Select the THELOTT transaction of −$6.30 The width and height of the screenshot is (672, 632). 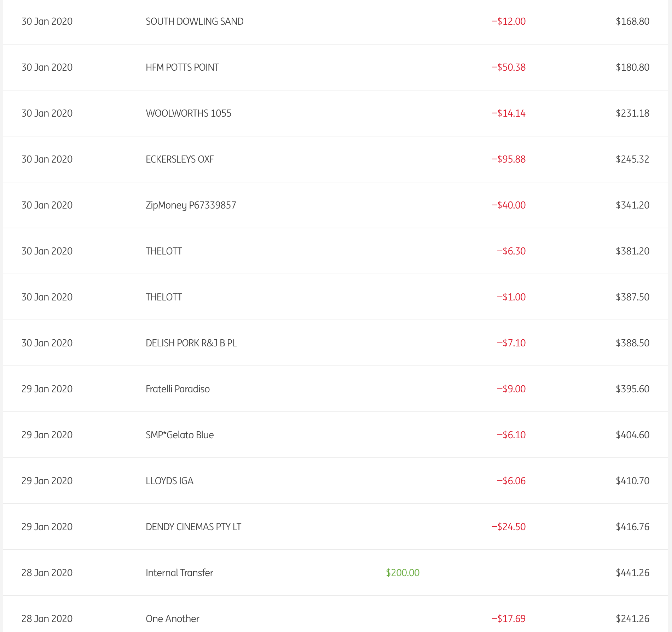click(x=164, y=251)
